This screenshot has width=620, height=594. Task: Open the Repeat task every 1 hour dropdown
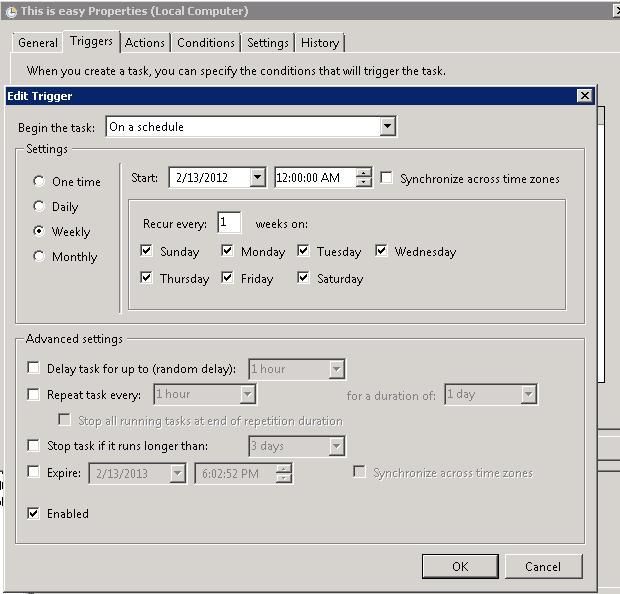[248, 394]
